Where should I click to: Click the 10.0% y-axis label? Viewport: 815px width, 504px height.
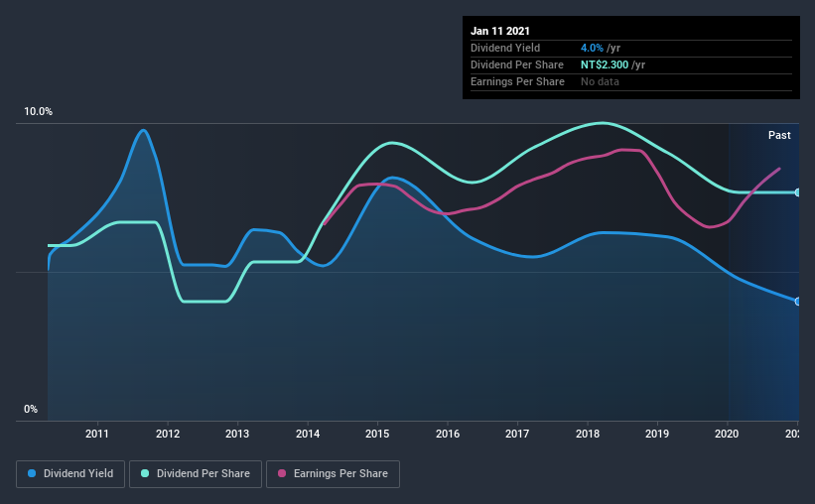pos(38,112)
